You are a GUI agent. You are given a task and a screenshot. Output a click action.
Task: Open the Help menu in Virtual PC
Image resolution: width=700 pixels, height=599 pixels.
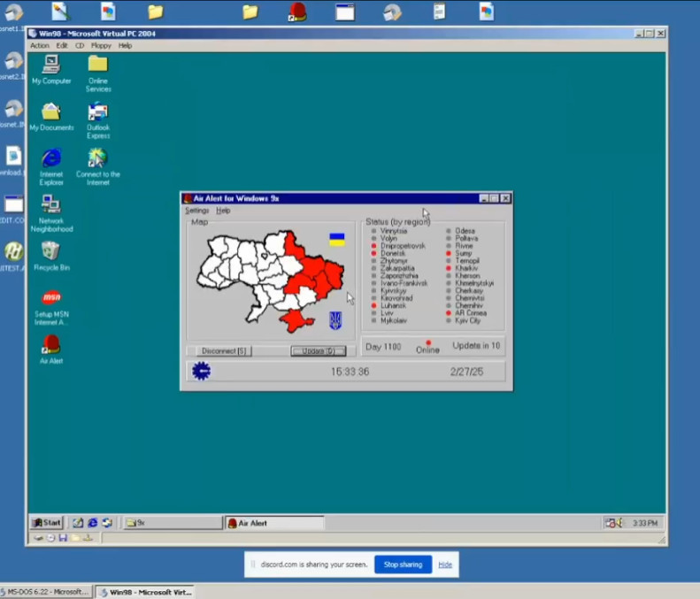pos(125,45)
